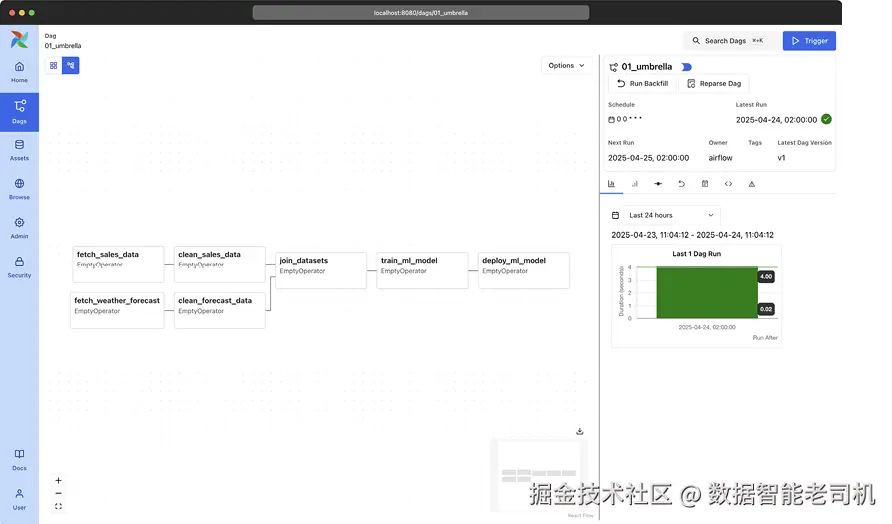Viewport: 892px width, 524px height.
Task: Click the v1 Dag version value
Action: (x=781, y=158)
